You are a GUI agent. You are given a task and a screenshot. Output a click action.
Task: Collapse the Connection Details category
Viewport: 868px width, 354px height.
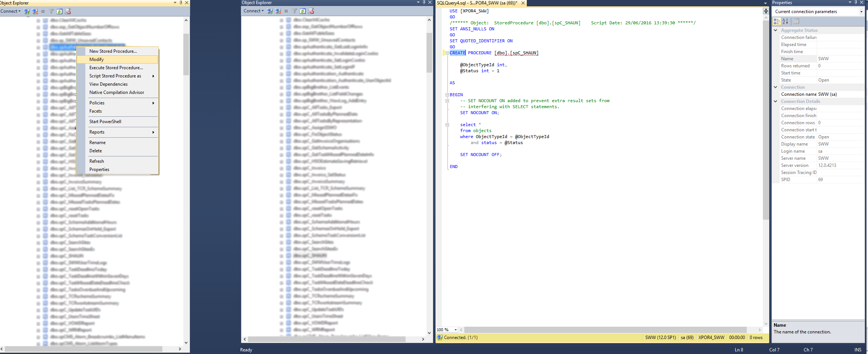coord(776,101)
